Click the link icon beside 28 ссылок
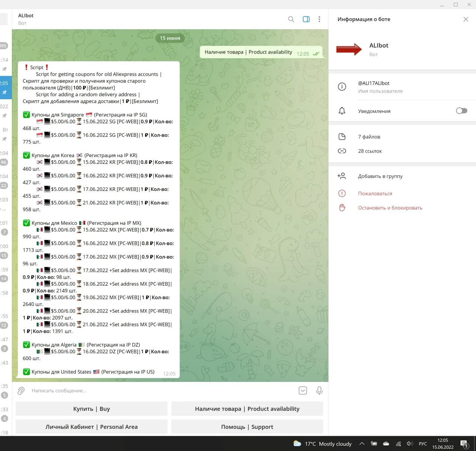 coord(342,151)
